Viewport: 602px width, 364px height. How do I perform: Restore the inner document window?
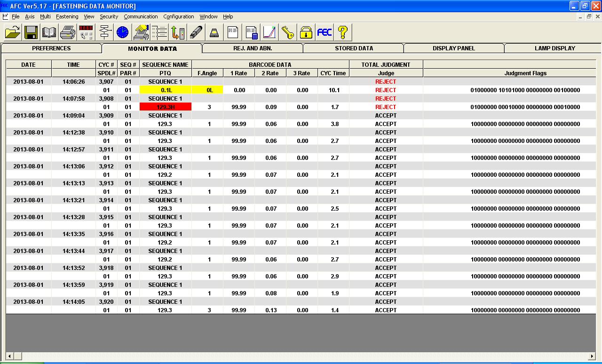point(589,16)
